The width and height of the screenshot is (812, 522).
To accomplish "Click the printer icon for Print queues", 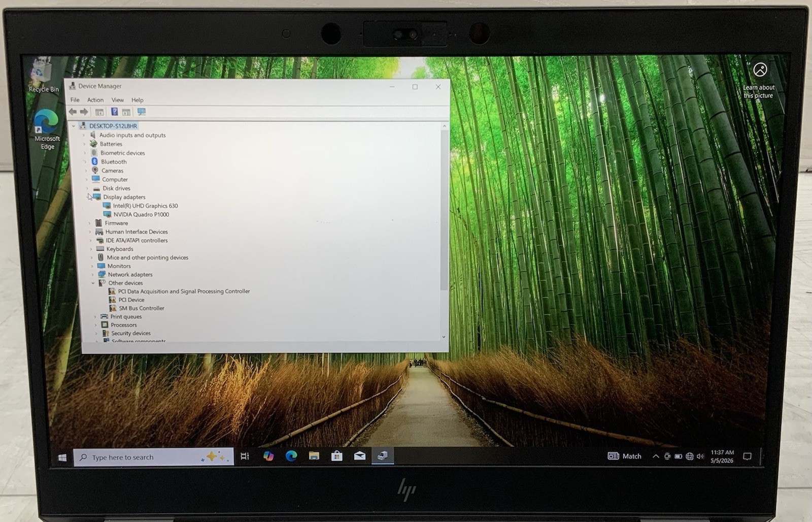I will point(104,316).
